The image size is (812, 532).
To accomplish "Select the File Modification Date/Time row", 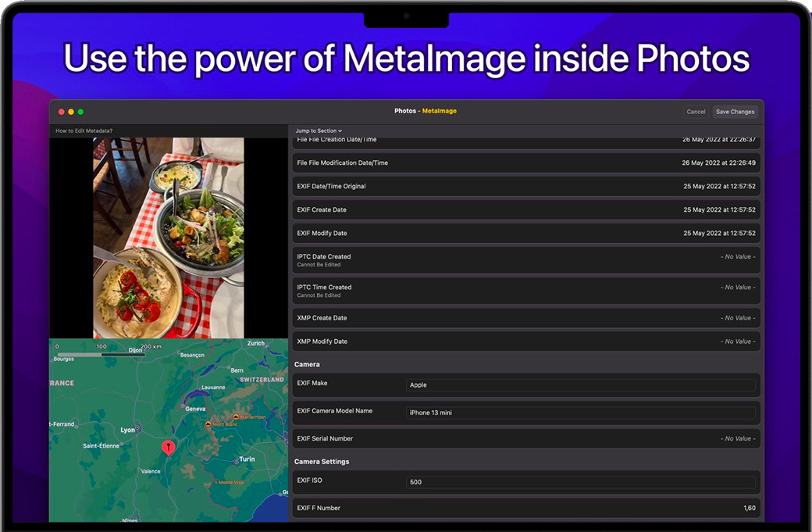I will coord(526,162).
